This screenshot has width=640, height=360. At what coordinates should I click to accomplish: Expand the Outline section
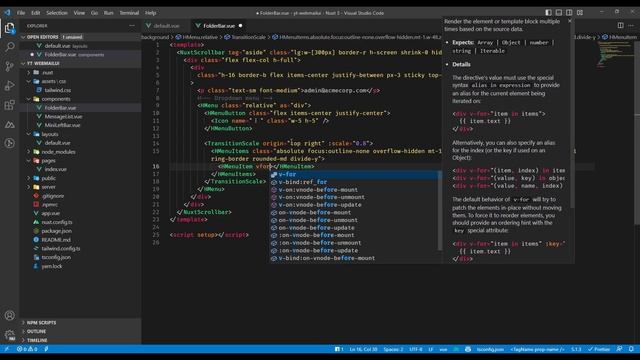tap(80, 331)
